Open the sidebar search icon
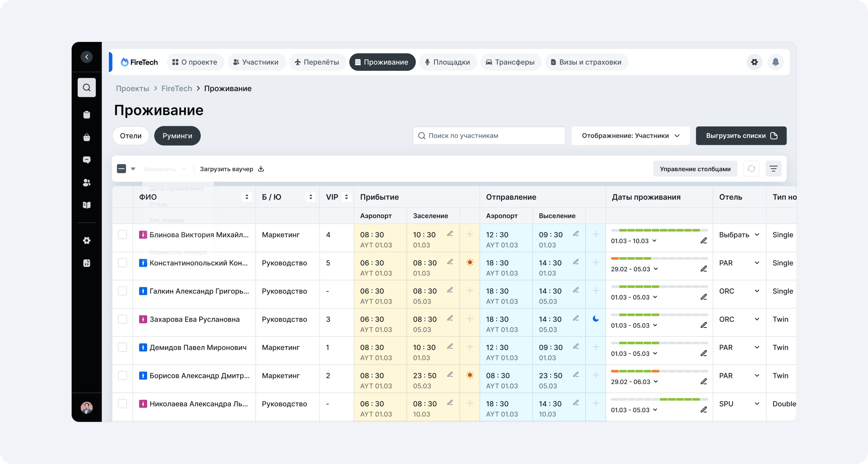The image size is (868, 464). (x=86, y=87)
